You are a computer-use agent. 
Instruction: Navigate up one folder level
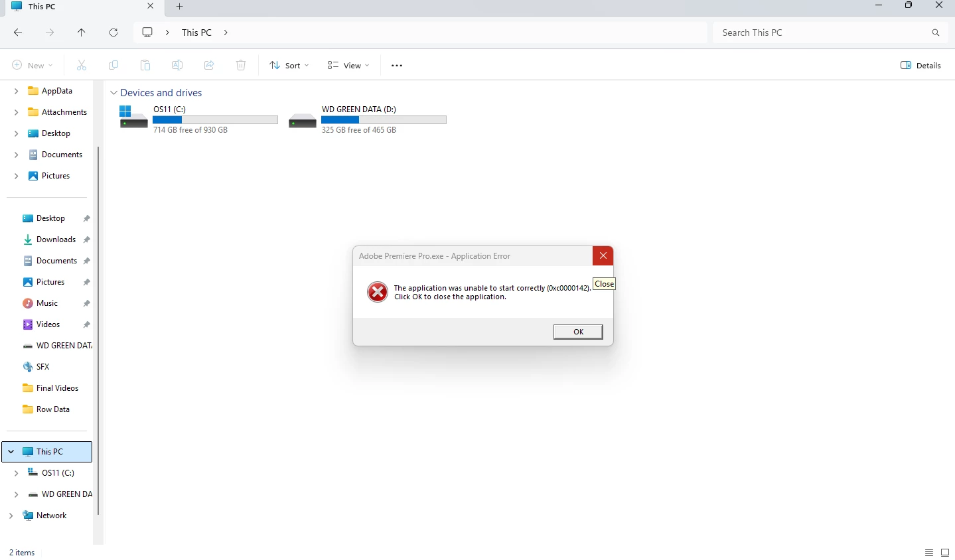click(82, 33)
